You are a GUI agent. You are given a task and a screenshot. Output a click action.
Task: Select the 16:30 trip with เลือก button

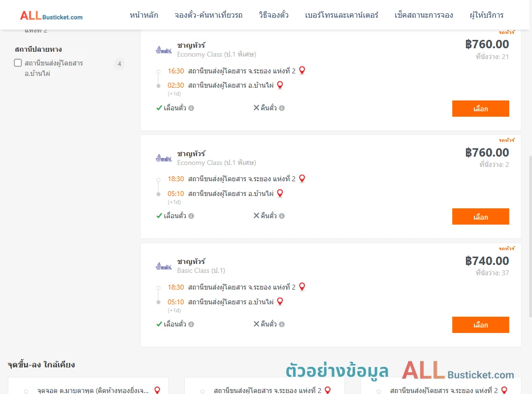click(480, 108)
